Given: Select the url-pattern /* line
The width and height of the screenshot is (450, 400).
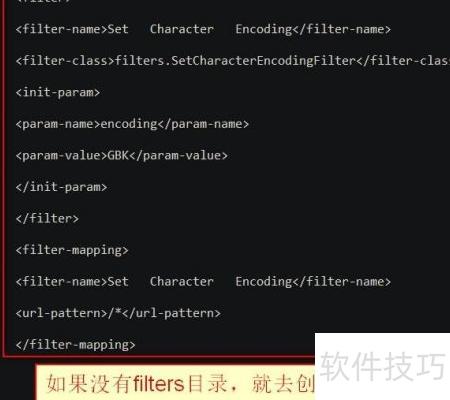Looking at the screenshot, I should [x=118, y=313].
